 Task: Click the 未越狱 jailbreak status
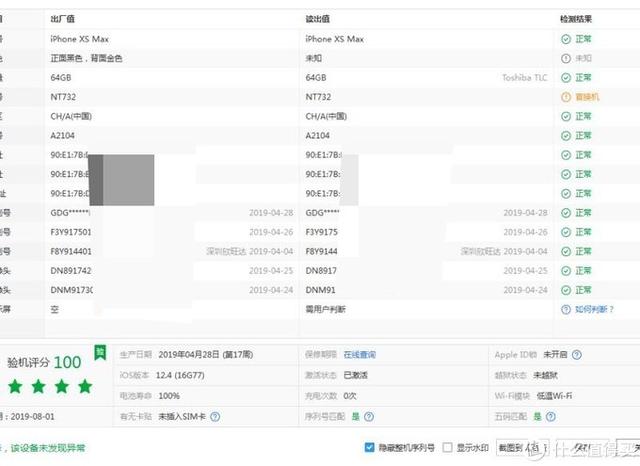545,375
